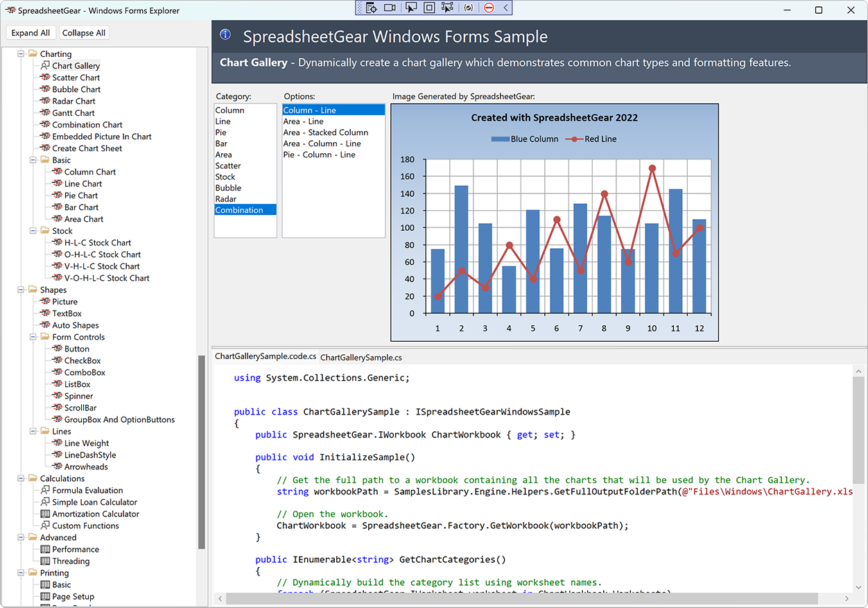Collapse the Charting tree node
The height and width of the screenshot is (608, 868).
(21, 54)
